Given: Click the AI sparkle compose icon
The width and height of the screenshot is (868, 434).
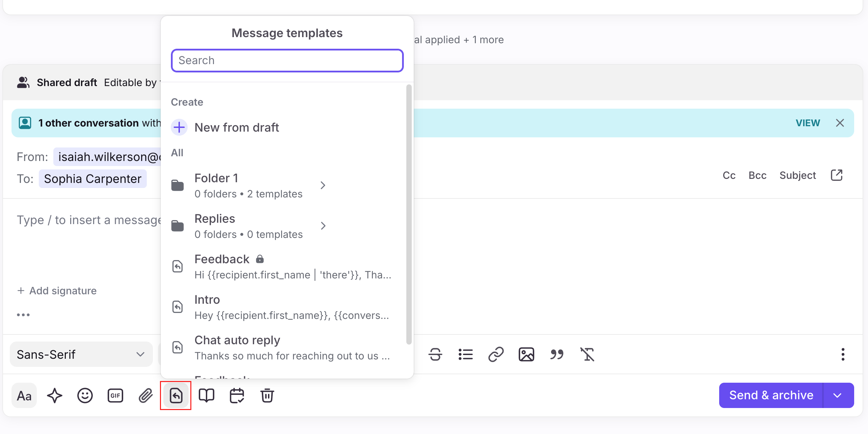Looking at the screenshot, I should coord(54,395).
